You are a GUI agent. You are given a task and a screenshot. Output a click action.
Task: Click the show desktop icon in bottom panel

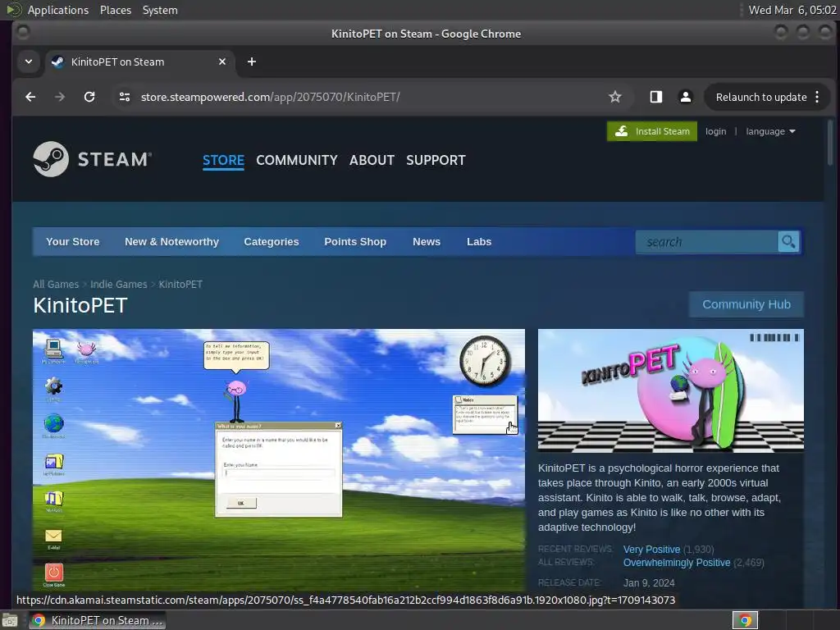point(9,620)
